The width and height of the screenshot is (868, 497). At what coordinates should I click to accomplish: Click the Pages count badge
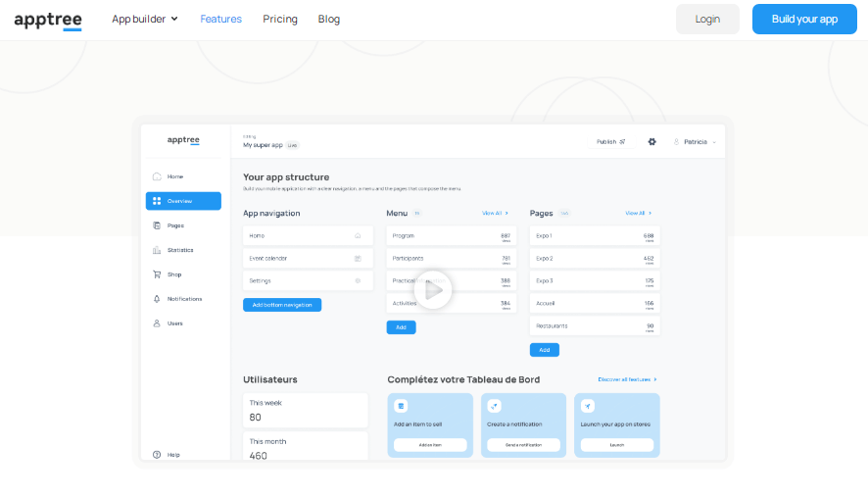point(564,214)
